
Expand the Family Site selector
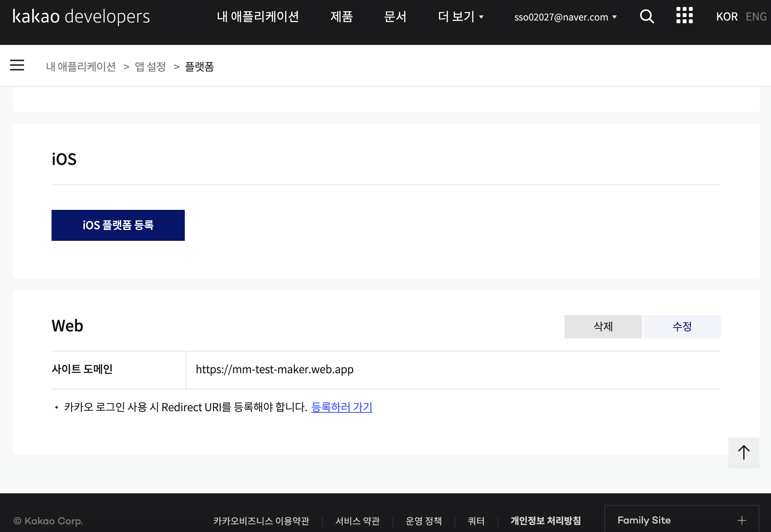682,520
